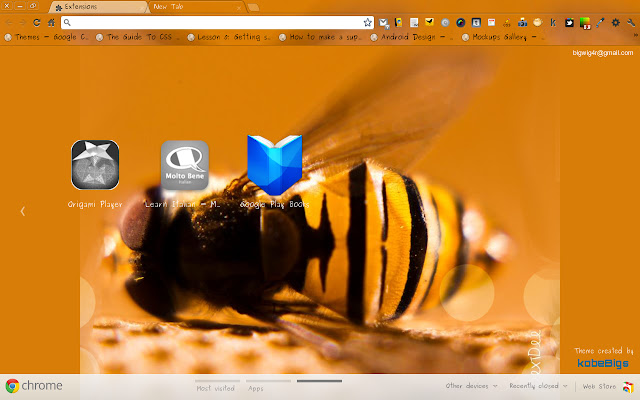Open the Chrome wrench menu icon
640x400 pixels.
630,22
